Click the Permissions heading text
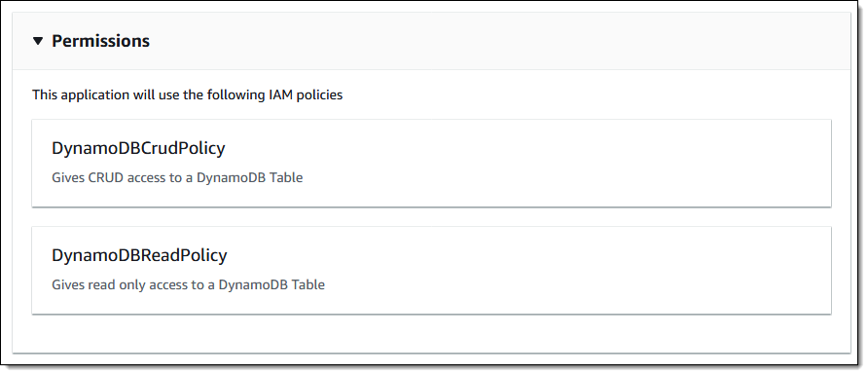 point(101,41)
